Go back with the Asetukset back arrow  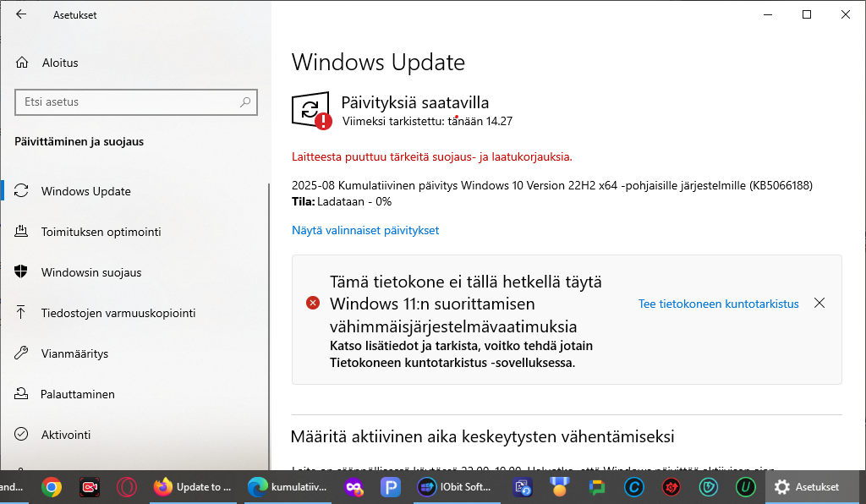coord(21,14)
